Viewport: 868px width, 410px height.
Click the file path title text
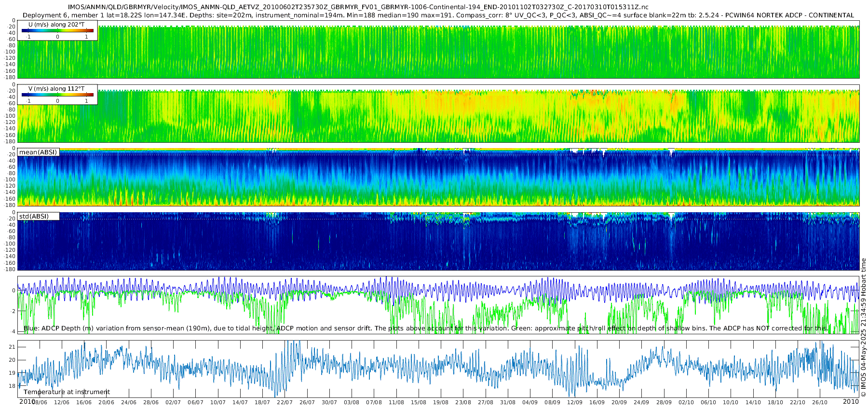358,7
